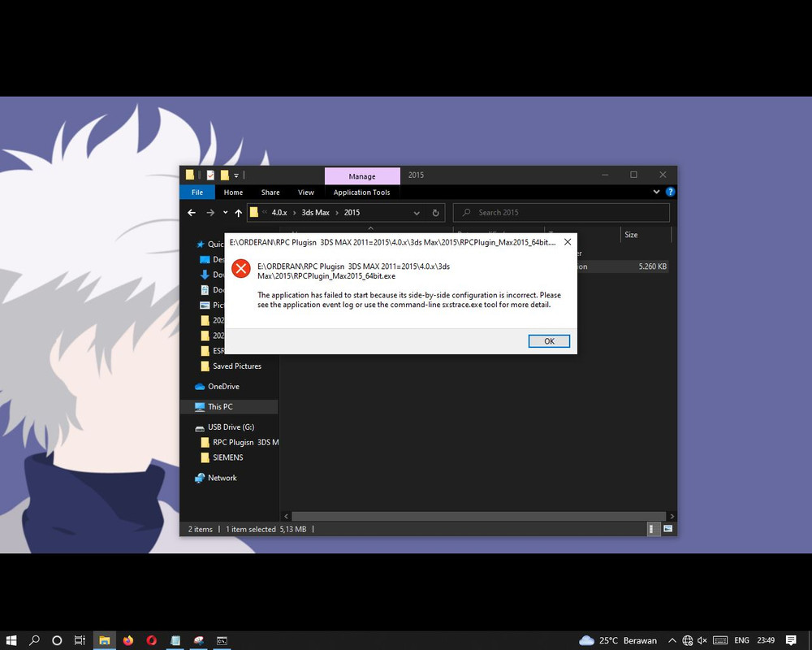Screen dimensions: 812x650
Task: Click the Search 2015 field
Action: tap(561, 213)
